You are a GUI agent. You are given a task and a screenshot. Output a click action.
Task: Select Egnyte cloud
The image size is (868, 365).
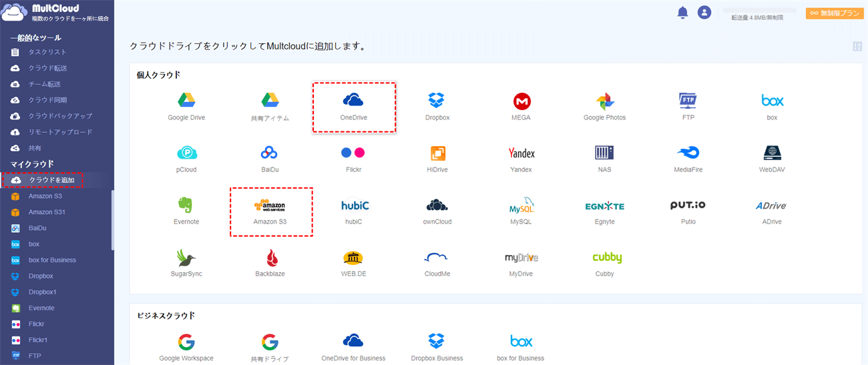pos(605,211)
